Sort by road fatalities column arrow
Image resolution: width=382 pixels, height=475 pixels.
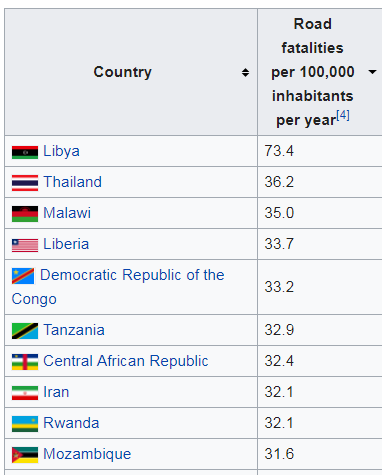pos(372,72)
